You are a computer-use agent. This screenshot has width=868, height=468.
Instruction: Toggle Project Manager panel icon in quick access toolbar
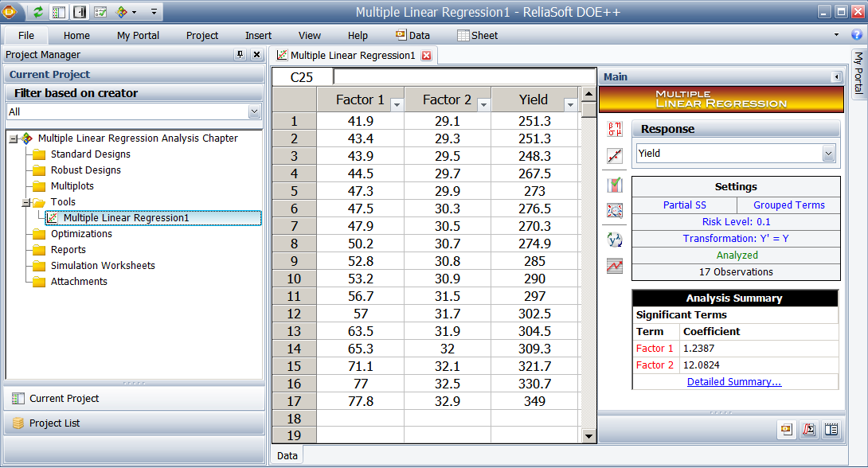pyautogui.click(x=59, y=12)
